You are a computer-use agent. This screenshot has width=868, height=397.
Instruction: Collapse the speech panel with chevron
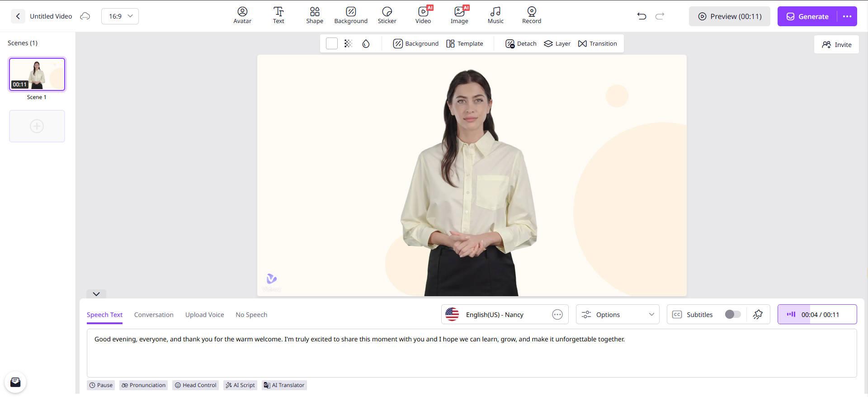(96, 294)
